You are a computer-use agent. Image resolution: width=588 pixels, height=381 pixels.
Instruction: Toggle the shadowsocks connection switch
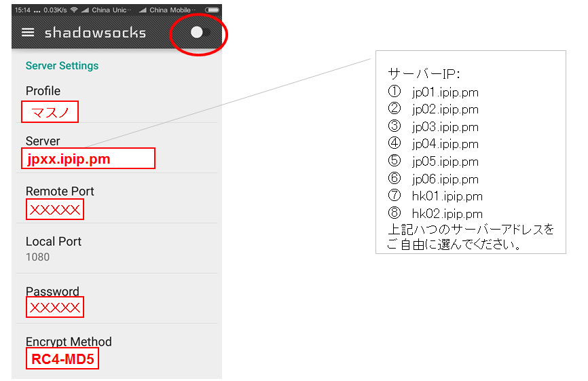point(200,33)
